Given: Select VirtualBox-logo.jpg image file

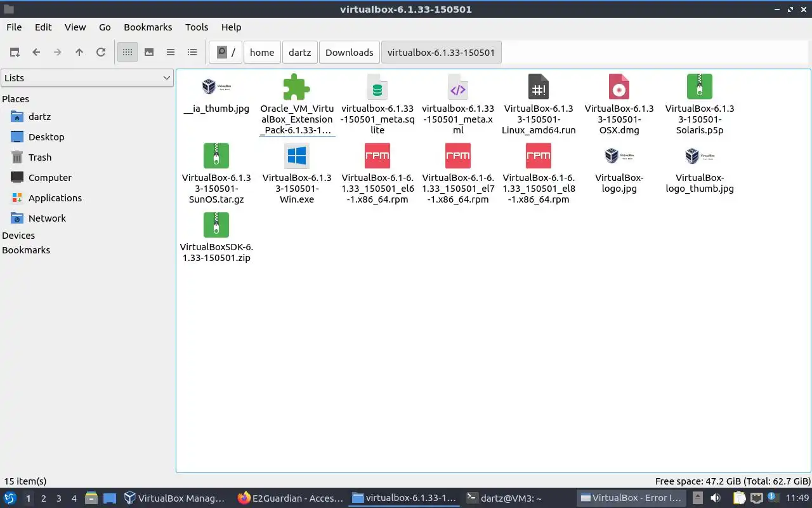Looking at the screenshot, I should (x=619, y=169).
